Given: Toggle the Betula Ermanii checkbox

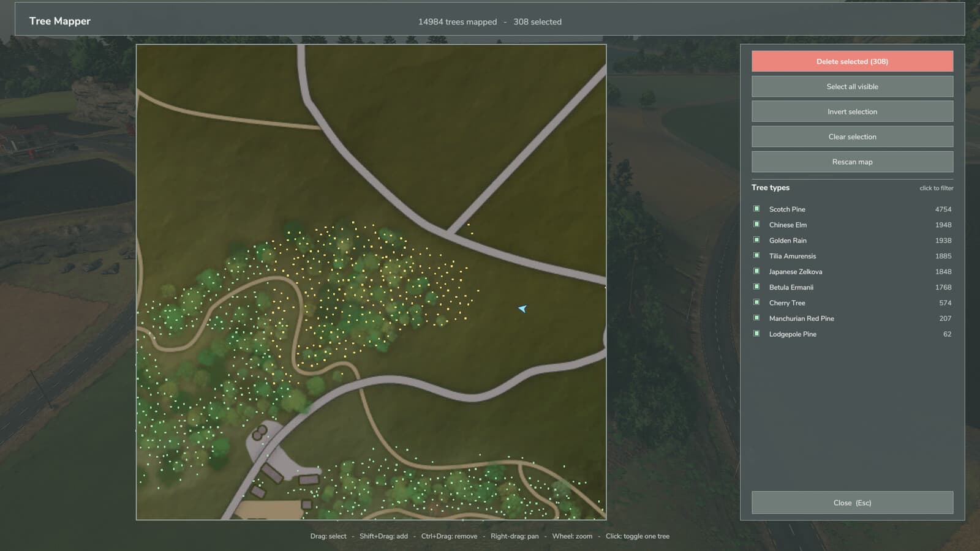Looking at the screenshot, I should point(756,287).
